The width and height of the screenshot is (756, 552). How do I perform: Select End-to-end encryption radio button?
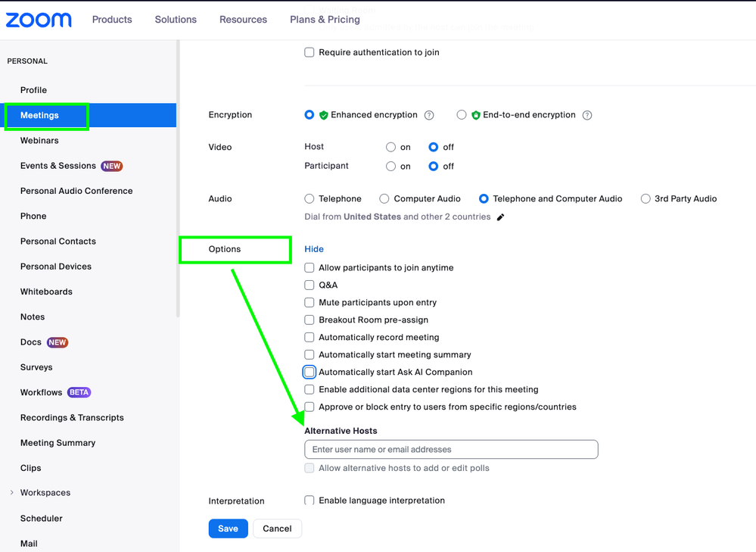click(x=462, y=115)
